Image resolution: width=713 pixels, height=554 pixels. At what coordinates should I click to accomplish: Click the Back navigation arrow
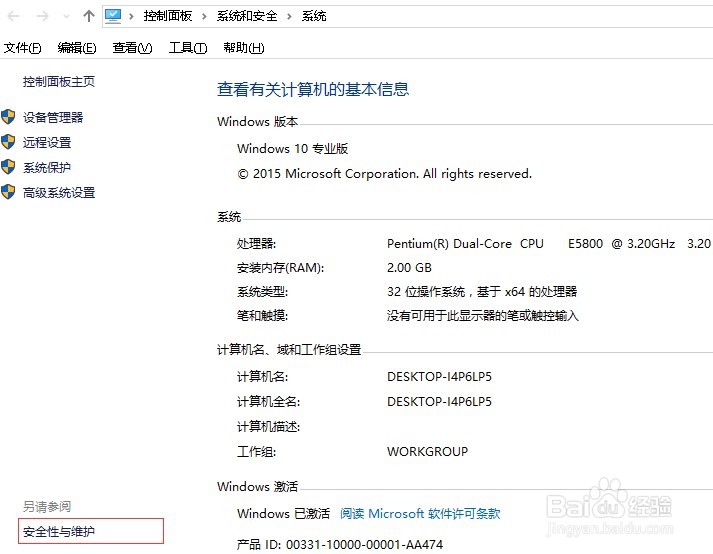pos(14,16)
